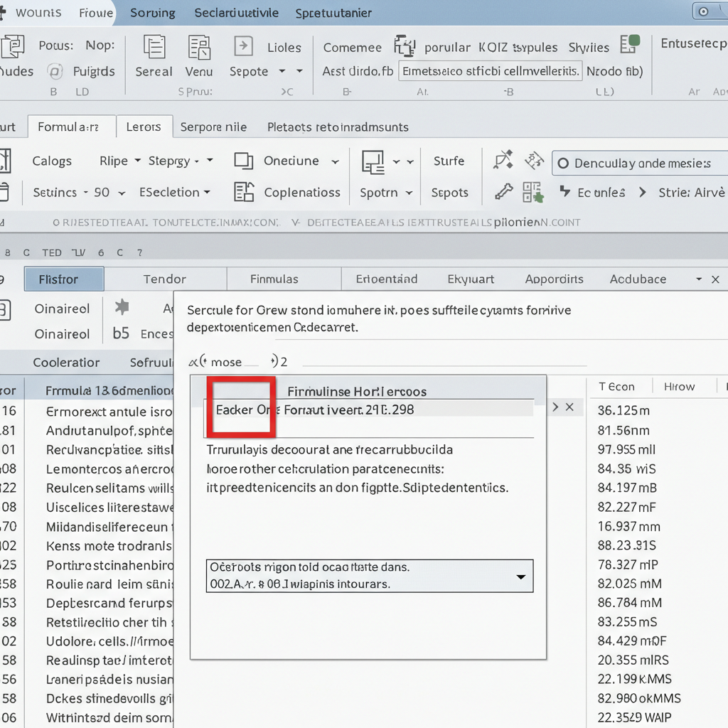Click the chevron next to formula field
This screenshot has height=728, width=728.
click(x=555, y=407)
